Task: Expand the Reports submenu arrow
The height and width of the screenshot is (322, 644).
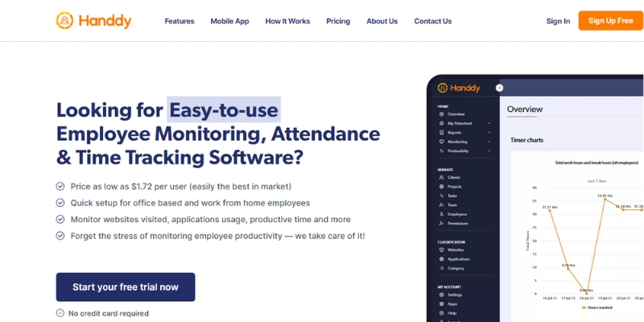Action: 489,133
